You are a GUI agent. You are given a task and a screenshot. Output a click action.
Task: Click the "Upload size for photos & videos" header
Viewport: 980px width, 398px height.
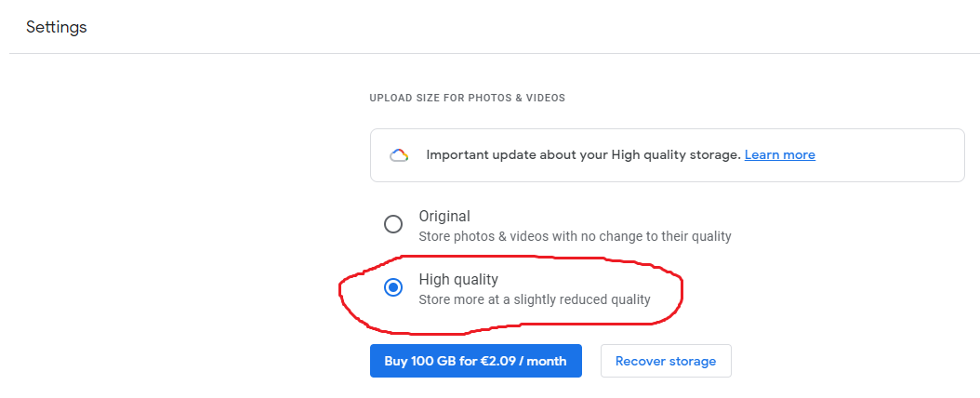click(467, 98)
